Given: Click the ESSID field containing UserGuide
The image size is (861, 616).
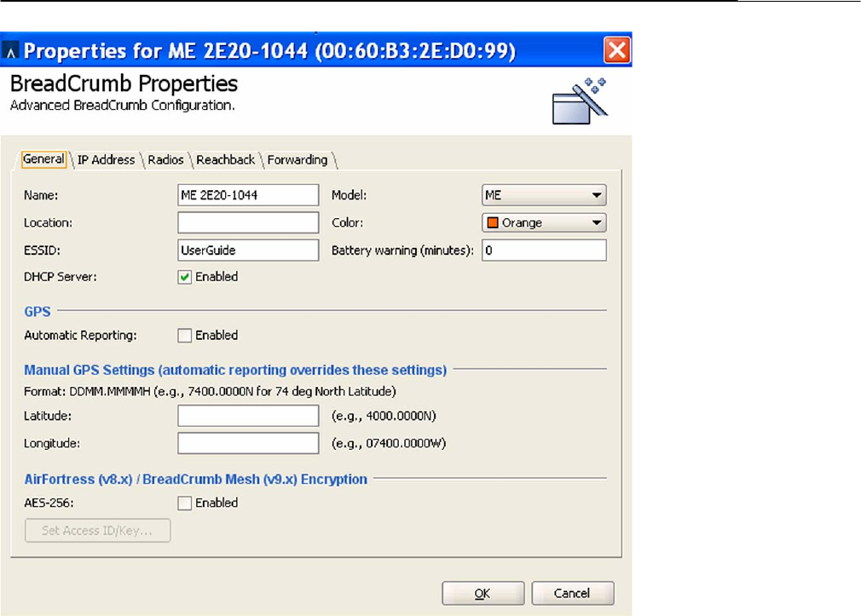Looking at the screenshot, I should click(x=248, y=250).
